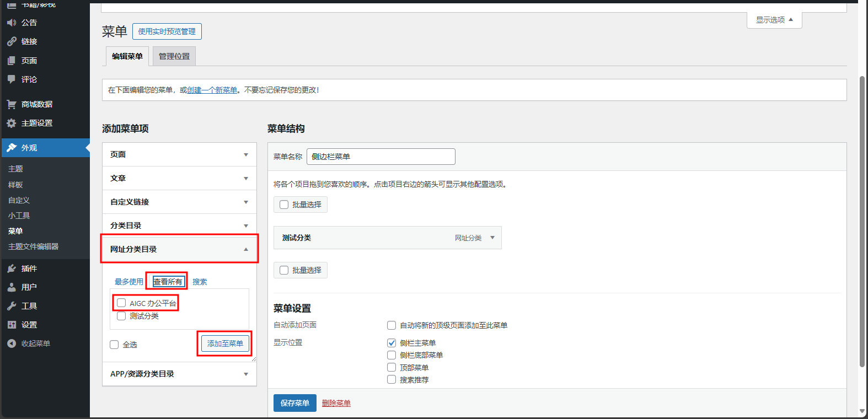Collapse the 网址分类目录 accordion section
Screen dimensions: 868x419
click(x=179, y=249)
